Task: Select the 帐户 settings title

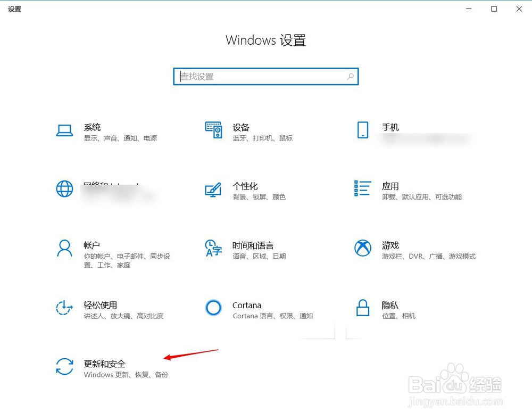Action: point(92,245)
